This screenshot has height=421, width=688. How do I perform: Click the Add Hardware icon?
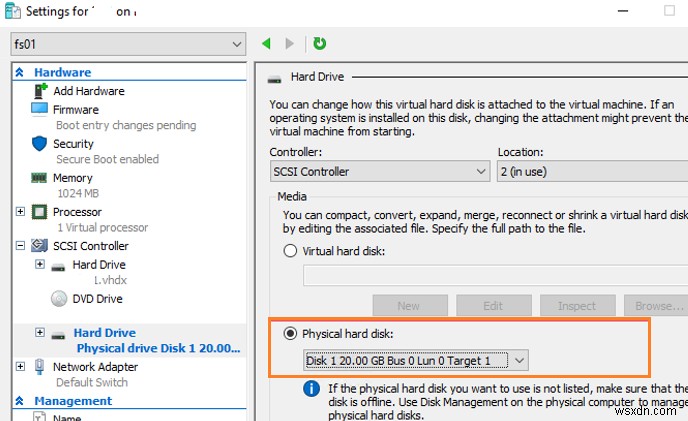coord(40,91)
